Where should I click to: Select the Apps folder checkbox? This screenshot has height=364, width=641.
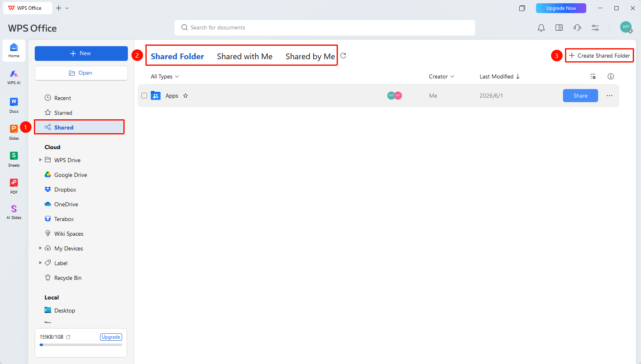[x=144, y=96]
